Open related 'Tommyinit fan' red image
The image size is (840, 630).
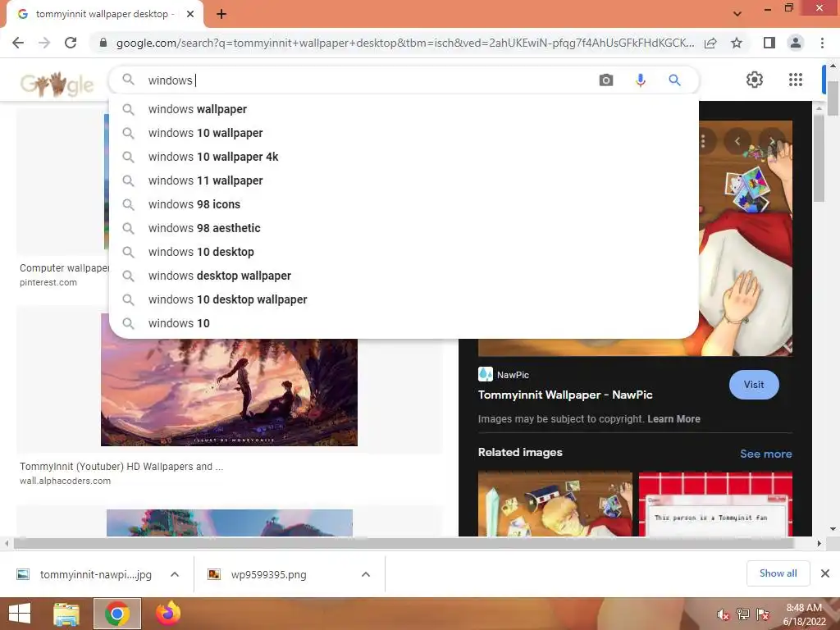pyautogui.click(x=715, y=504)
